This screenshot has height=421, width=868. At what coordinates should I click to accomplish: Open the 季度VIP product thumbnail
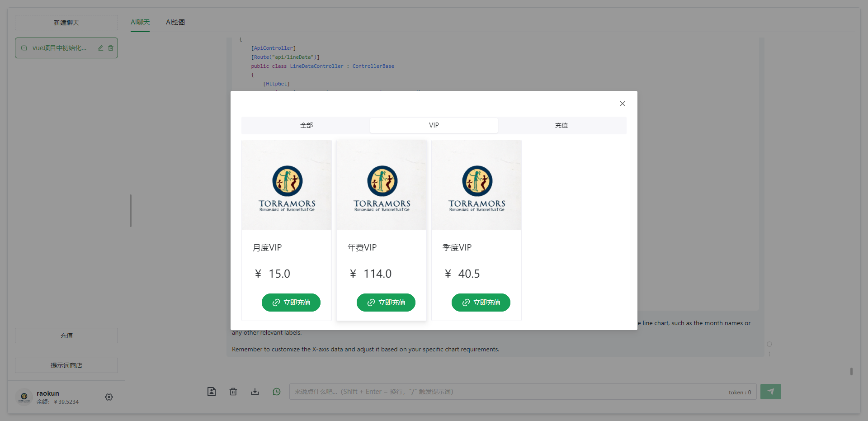[x=476, y=185]
